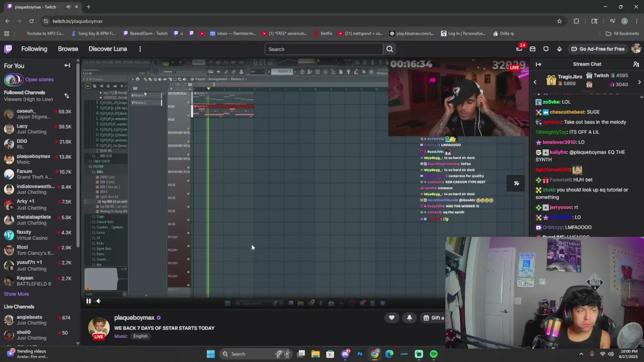Go to the Browse tab
644x362 pixels.
[68, 49]
